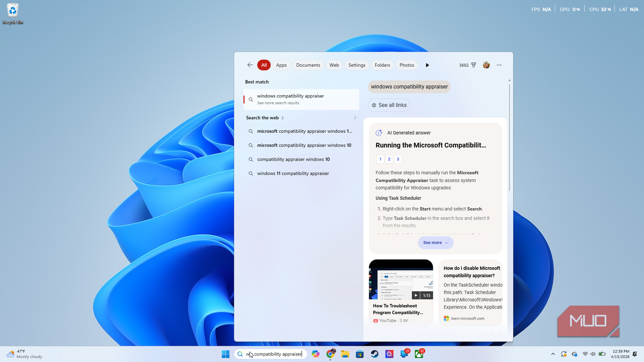This screenshot has height=362, width=644.
Task: Select the Apps filter tab
Action: point(281,65)
